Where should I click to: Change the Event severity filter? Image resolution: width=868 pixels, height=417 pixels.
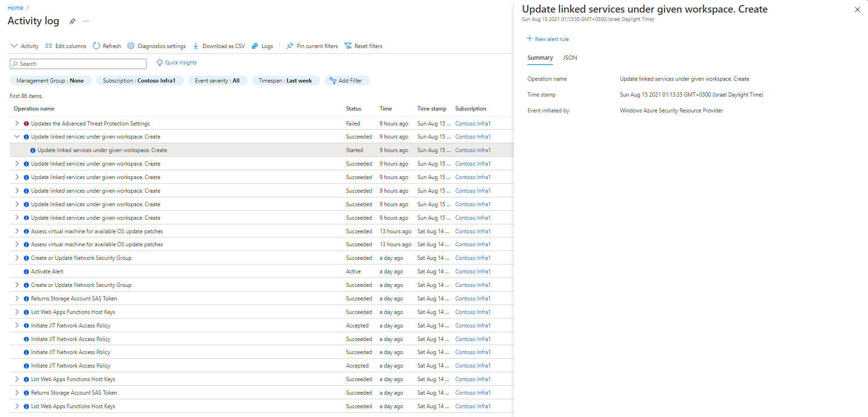217,81
